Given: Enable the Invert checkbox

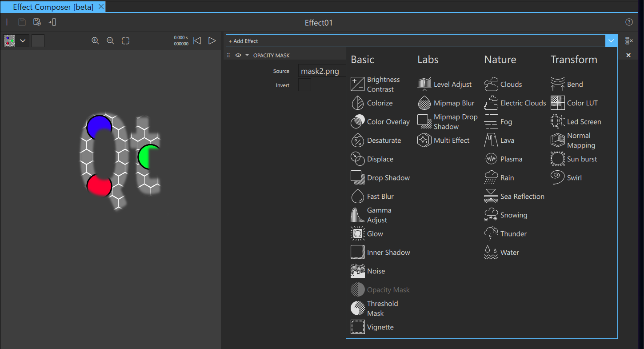Looking at the screenshot, I should click(304, 84).
